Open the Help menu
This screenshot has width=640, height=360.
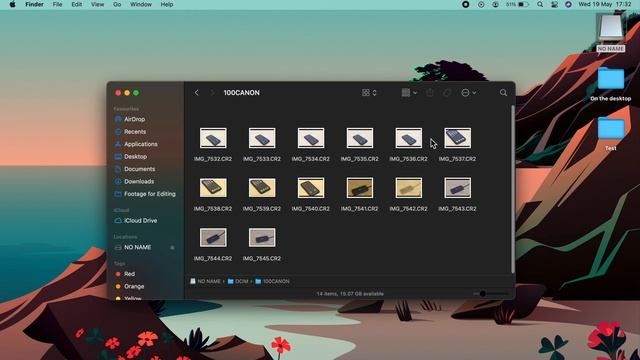click(x=167, y=4)
